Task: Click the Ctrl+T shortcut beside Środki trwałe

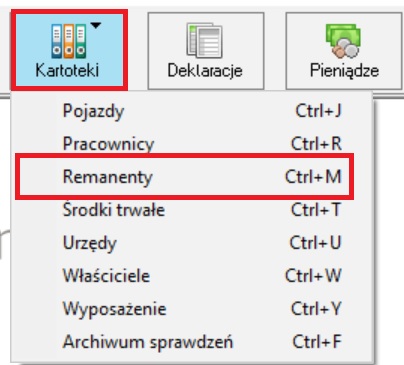Action: 316,210
